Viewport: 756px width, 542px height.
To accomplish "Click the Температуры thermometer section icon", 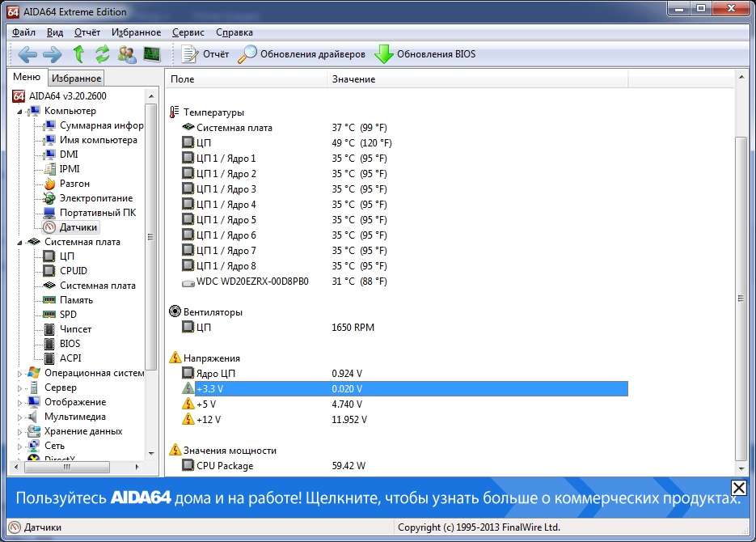I will [175, 112].
